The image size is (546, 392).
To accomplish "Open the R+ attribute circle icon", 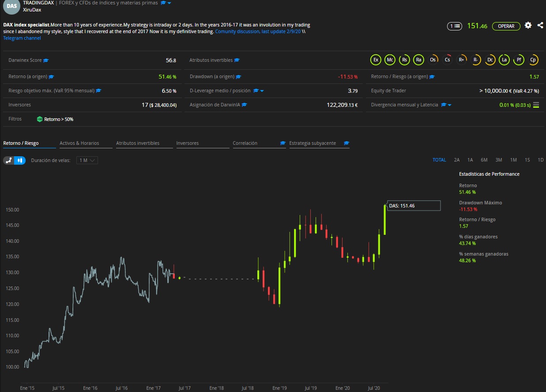I will point(462,60).
